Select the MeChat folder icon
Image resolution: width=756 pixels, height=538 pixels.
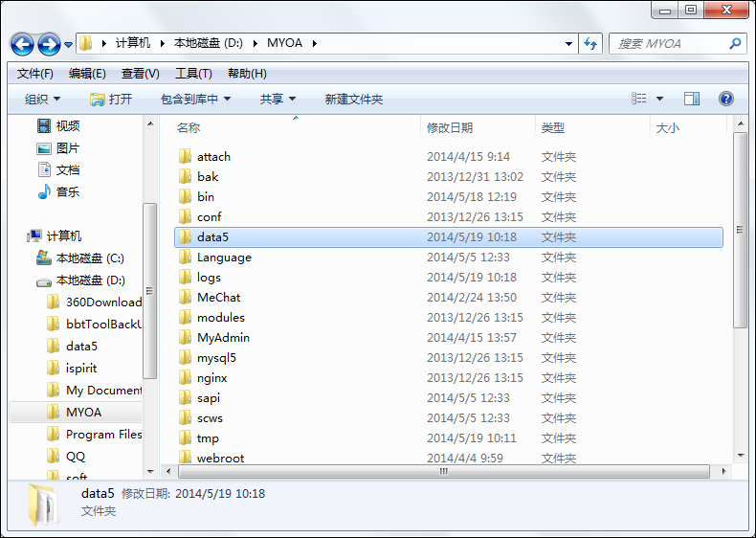185,297
